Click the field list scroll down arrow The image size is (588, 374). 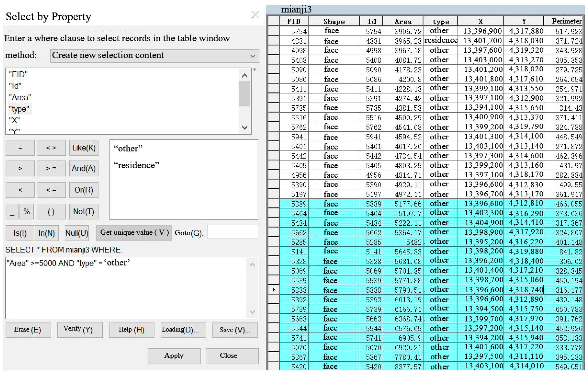click(245, 127)
